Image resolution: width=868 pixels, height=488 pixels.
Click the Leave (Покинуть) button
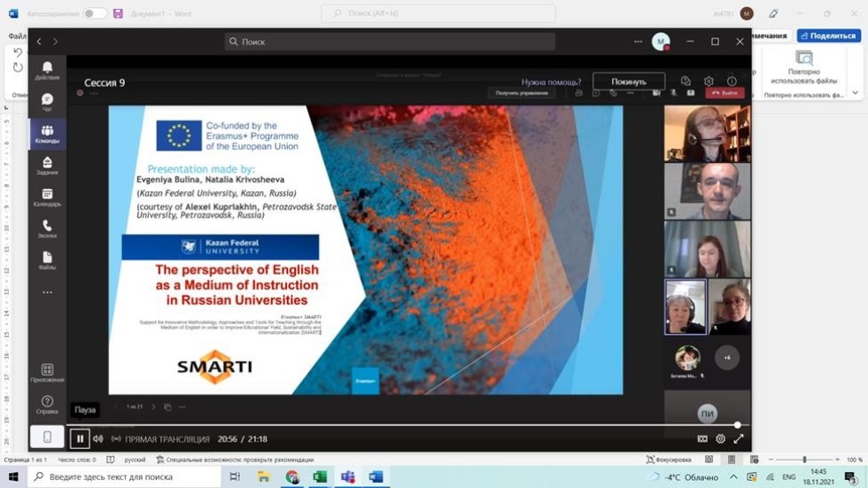click(x=628, y=81)
